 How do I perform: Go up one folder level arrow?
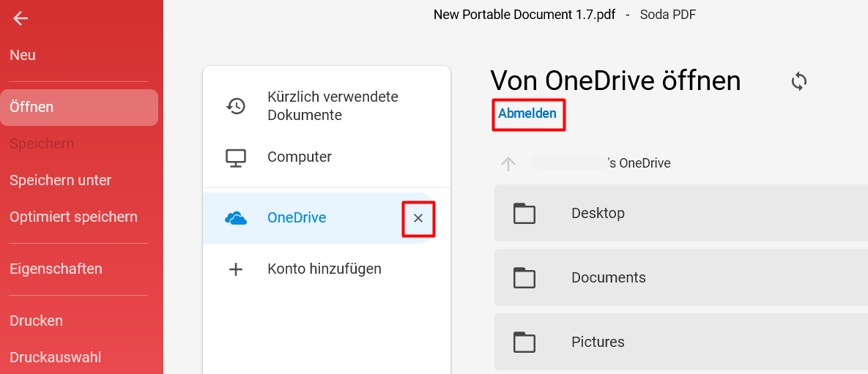tap(508, 163)
